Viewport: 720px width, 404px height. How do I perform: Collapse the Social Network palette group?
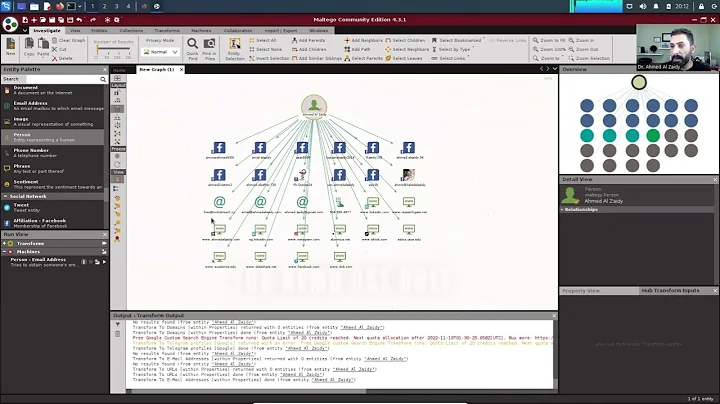pyautogui.click(x=6, y=196)
